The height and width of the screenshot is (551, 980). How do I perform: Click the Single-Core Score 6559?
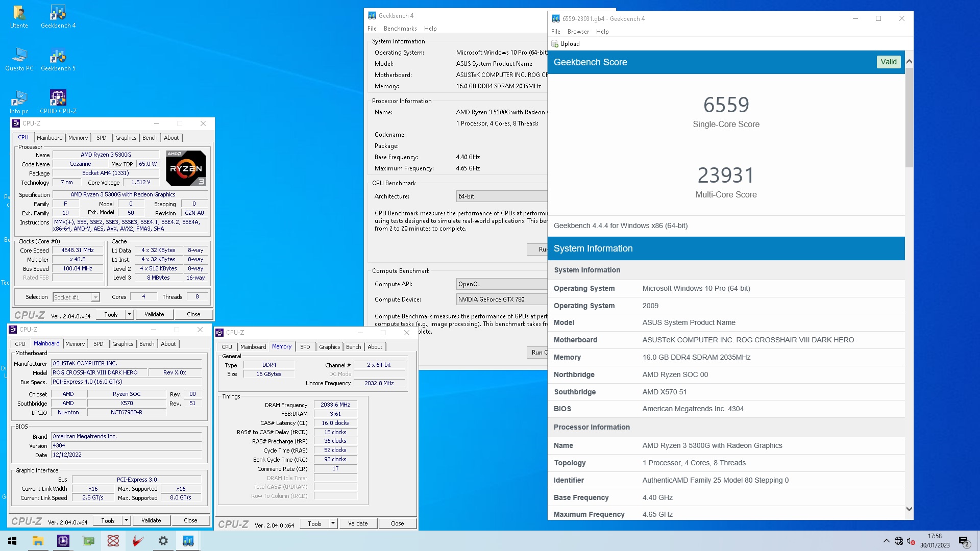pos(726,105)
